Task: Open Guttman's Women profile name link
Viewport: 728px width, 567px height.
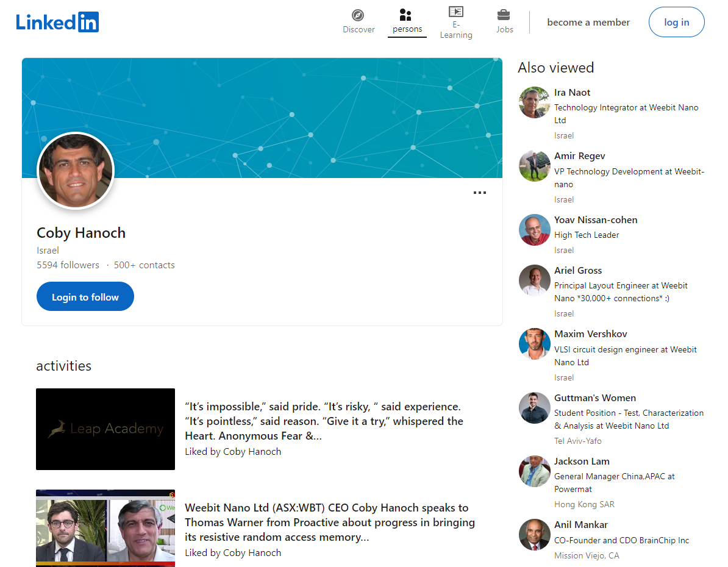Action: point(594,398)
